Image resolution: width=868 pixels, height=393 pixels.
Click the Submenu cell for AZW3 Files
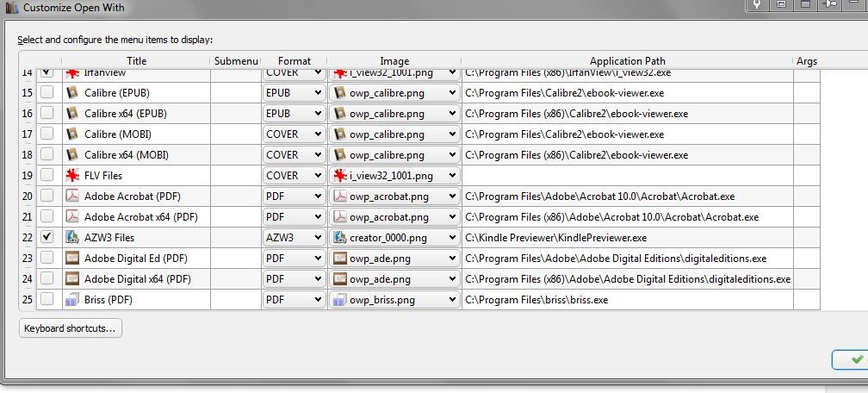point(236,238)
